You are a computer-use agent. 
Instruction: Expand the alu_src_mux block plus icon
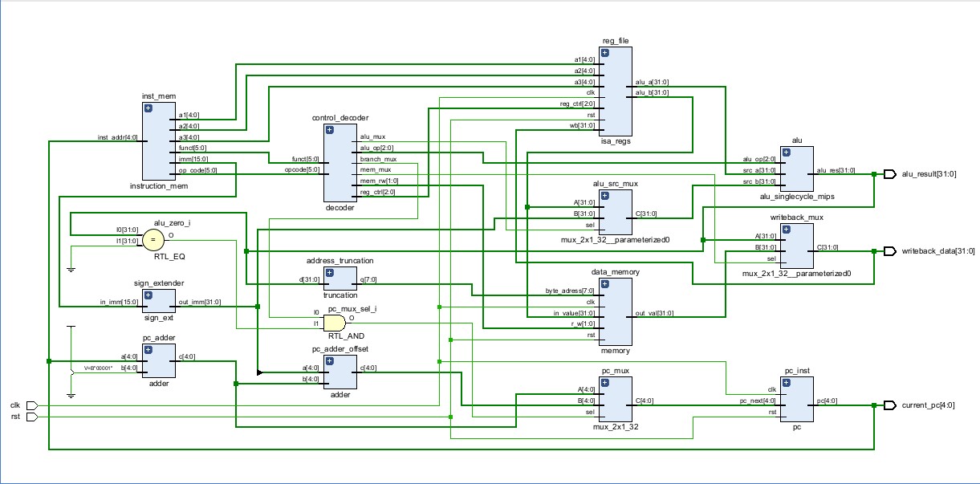[605, 195]
